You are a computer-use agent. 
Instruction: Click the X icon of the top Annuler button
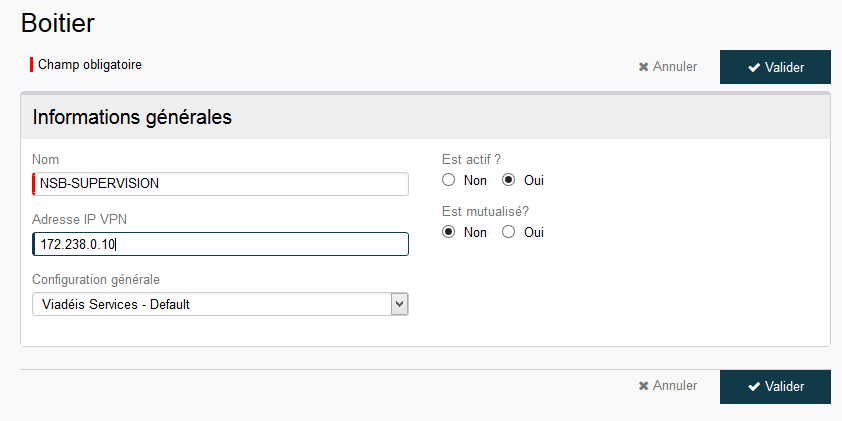pos(643,67)
